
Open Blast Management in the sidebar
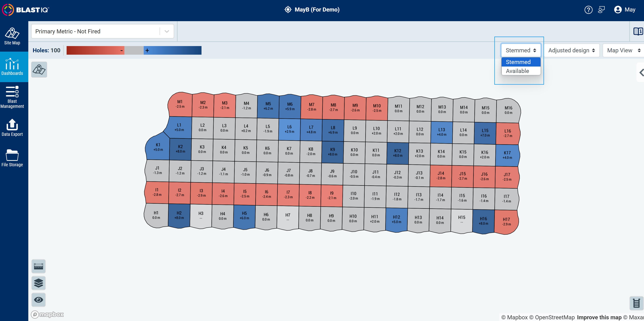click(12, 97)
